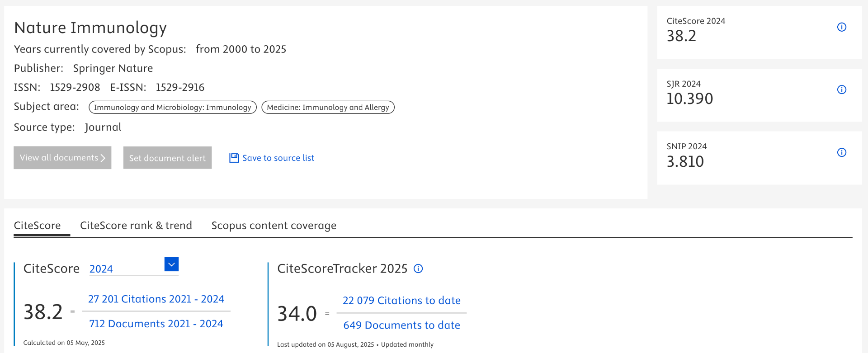Click 'from 2000 to 2025' coverage text
This screenshot has height=353, width=868.
point(241,49)
